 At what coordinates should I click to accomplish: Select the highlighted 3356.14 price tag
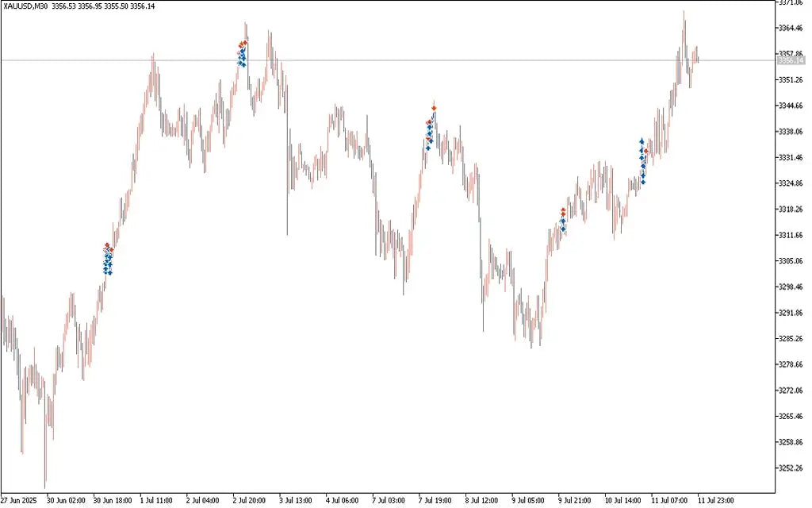[790, 60]
